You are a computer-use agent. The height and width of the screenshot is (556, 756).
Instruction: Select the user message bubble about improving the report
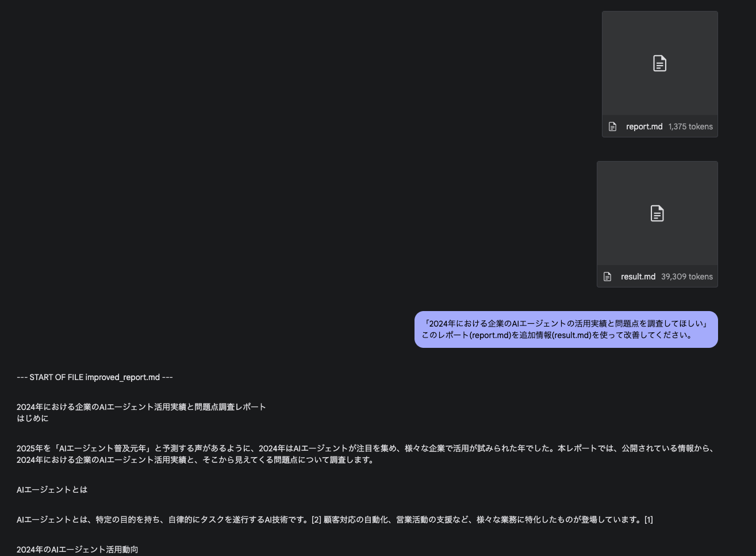[566, 329]
